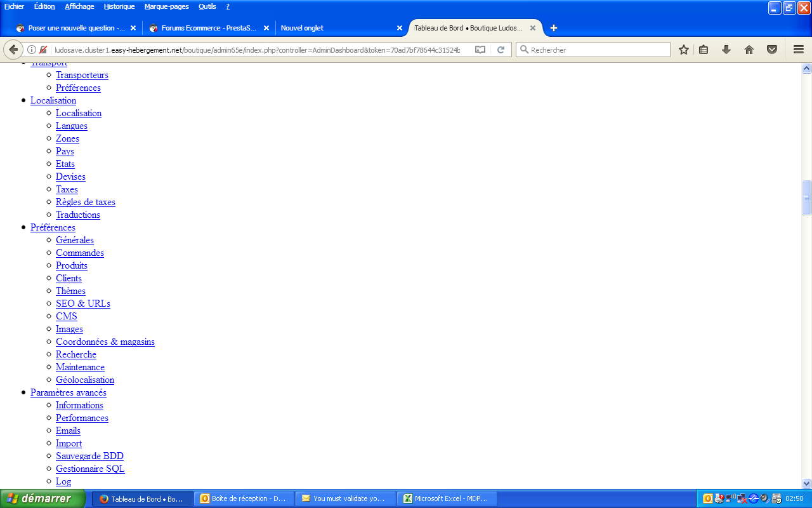This screenshot has height=508, width=812.
Task: Switch to Forums Ecommerce PrestaShop tab
Action: [x=208, y=28]
